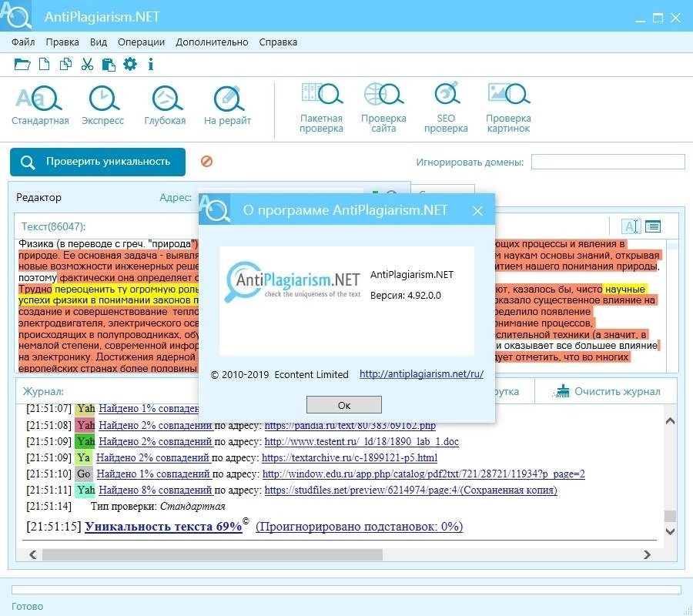Click the Текст(86047) label
693x616 pixels.
point(53,226)
